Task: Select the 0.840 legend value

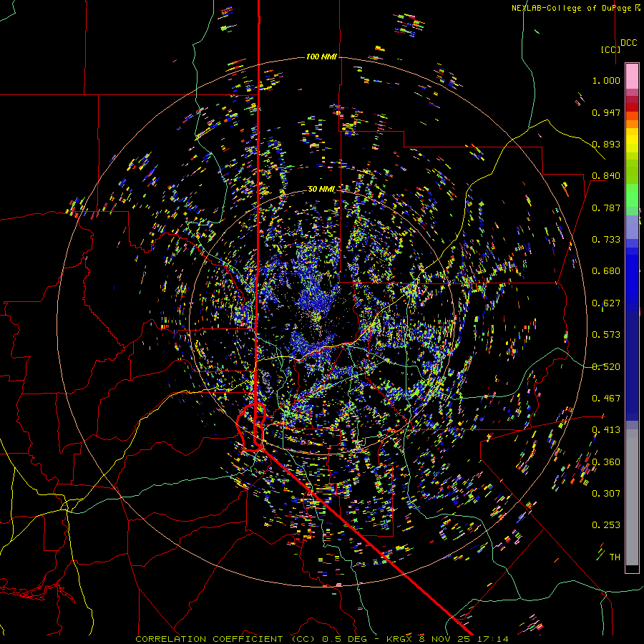Action: click(x=606, y=176)
